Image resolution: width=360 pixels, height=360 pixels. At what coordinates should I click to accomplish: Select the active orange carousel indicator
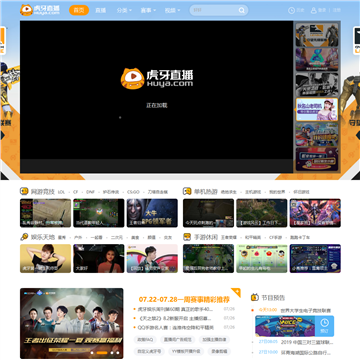102,352
